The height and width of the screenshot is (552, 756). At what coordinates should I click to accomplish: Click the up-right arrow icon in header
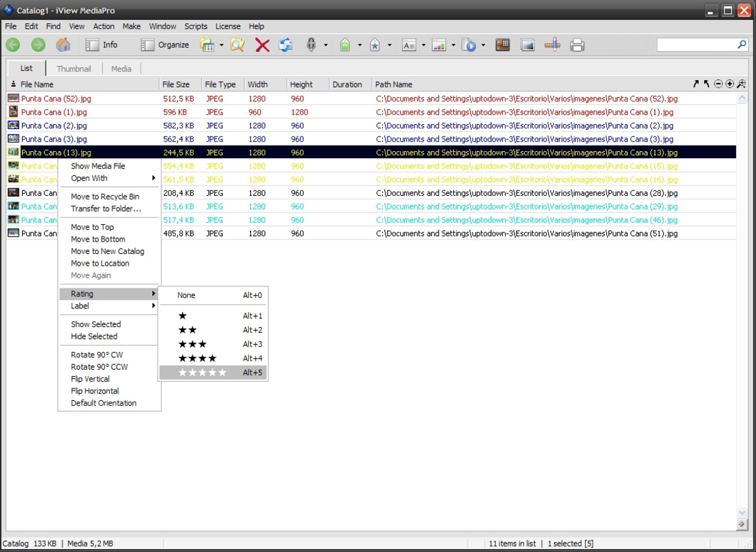[696, 84]
